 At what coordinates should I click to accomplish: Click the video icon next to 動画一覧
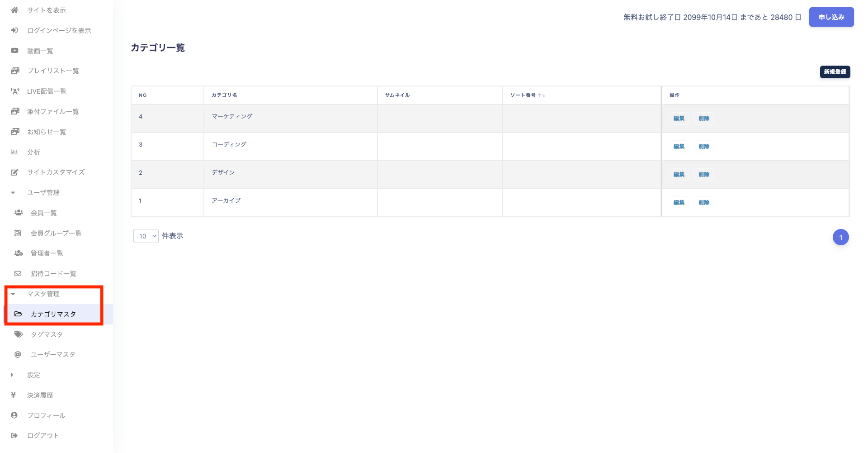point(14,51)
